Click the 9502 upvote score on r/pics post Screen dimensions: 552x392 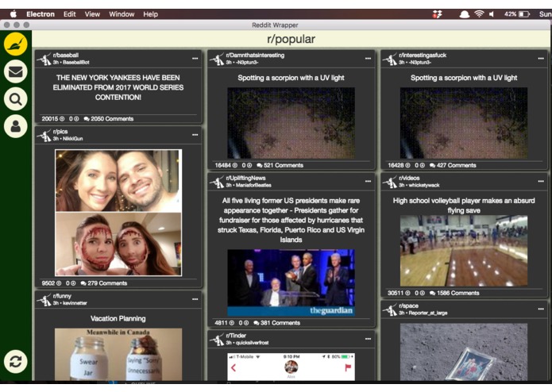[52, 283]
